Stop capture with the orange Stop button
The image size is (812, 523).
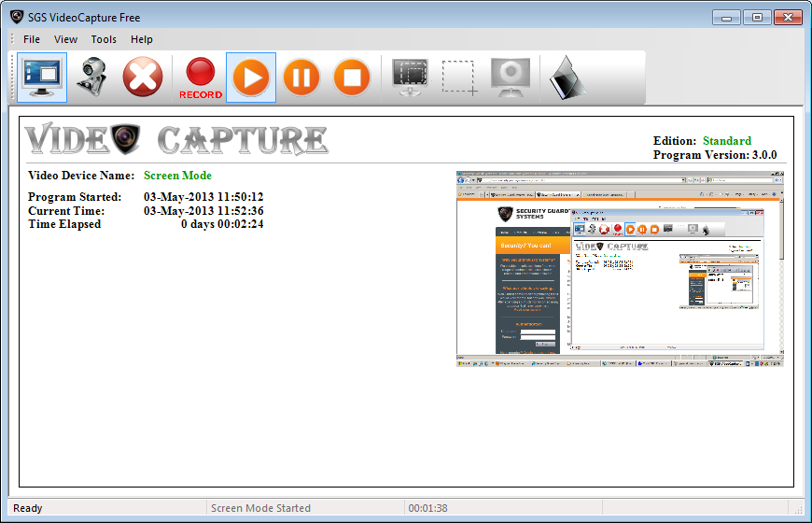tap(352, 78)
